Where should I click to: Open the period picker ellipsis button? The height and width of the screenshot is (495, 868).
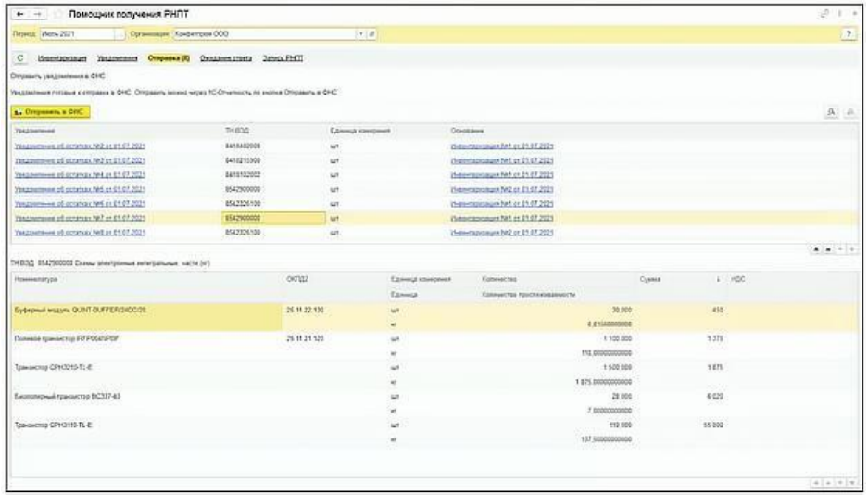[x=120, y=34]
